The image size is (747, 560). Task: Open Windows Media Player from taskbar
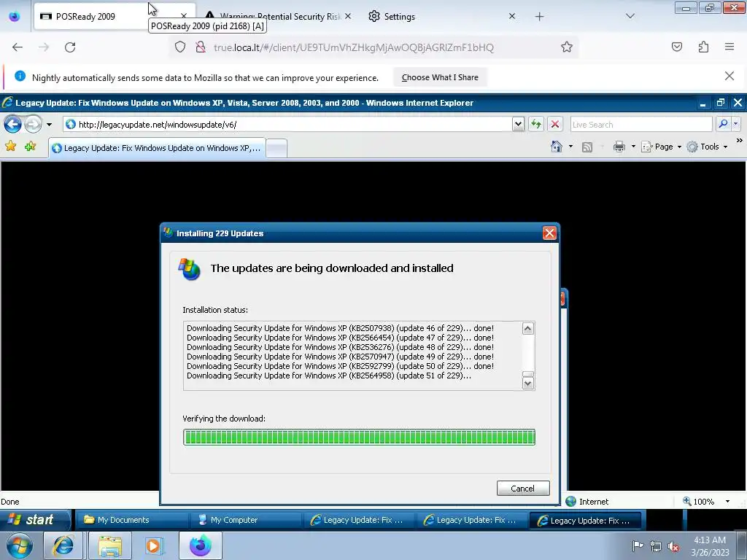(154, 545)
